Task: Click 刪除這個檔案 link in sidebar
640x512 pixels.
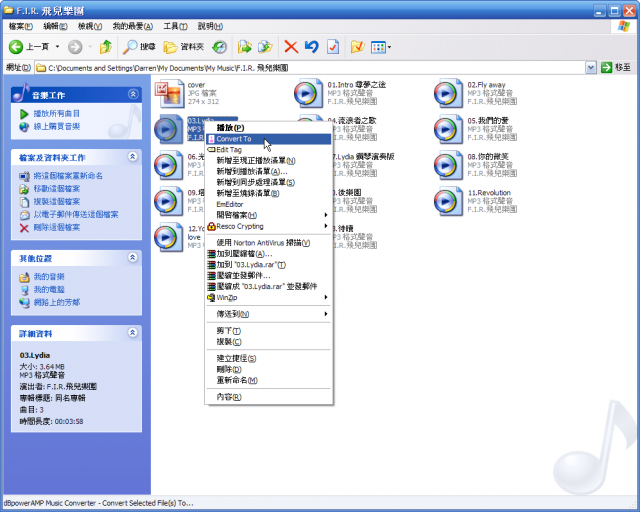Action: pos(57,227)
